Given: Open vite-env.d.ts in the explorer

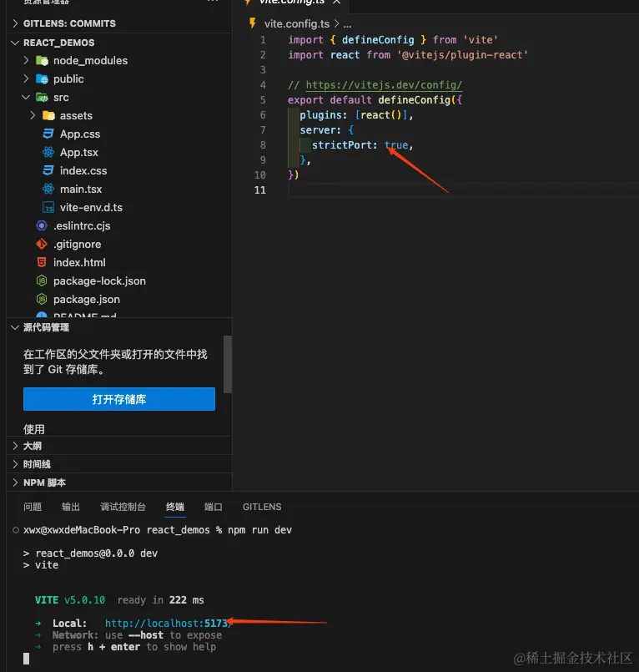Looking at the screenshot, I should (91, 207).
